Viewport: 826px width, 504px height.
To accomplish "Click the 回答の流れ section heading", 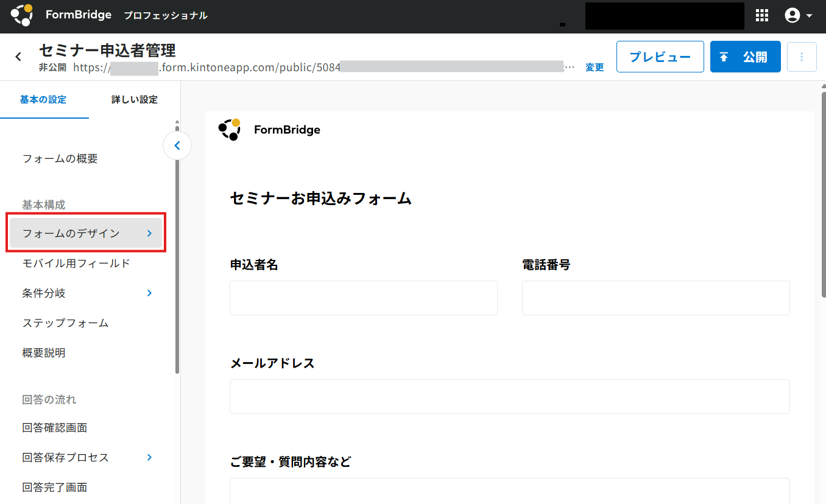I will pyautogui.click(x=49, y=399).
